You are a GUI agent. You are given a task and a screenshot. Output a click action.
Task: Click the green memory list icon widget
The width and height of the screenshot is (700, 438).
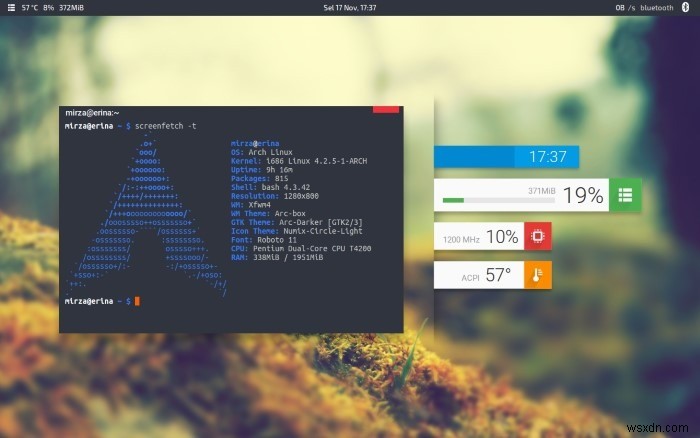point(625,195)
